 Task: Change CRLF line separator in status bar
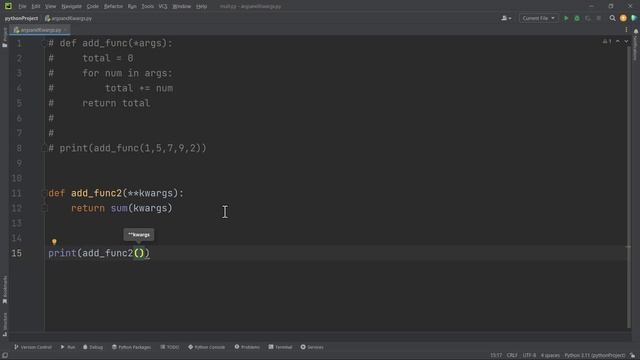[512, 356]
